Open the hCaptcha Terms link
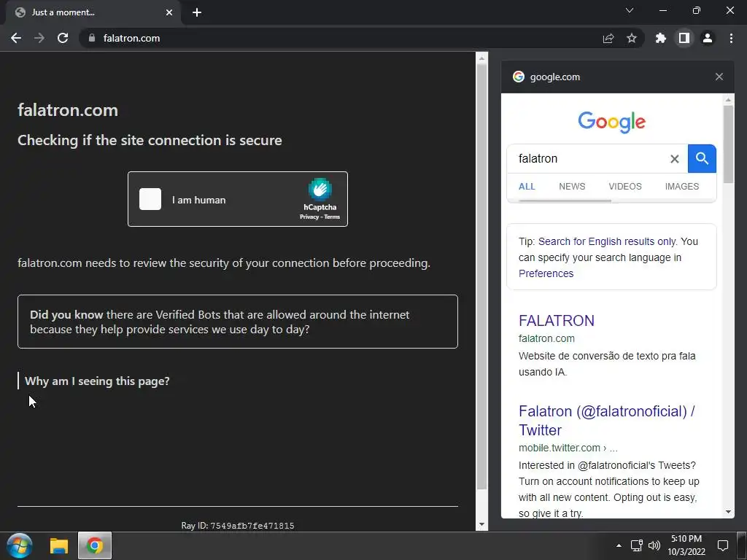Image resolution: width=747 pixels, height=560 pixels. click(332, 217)
